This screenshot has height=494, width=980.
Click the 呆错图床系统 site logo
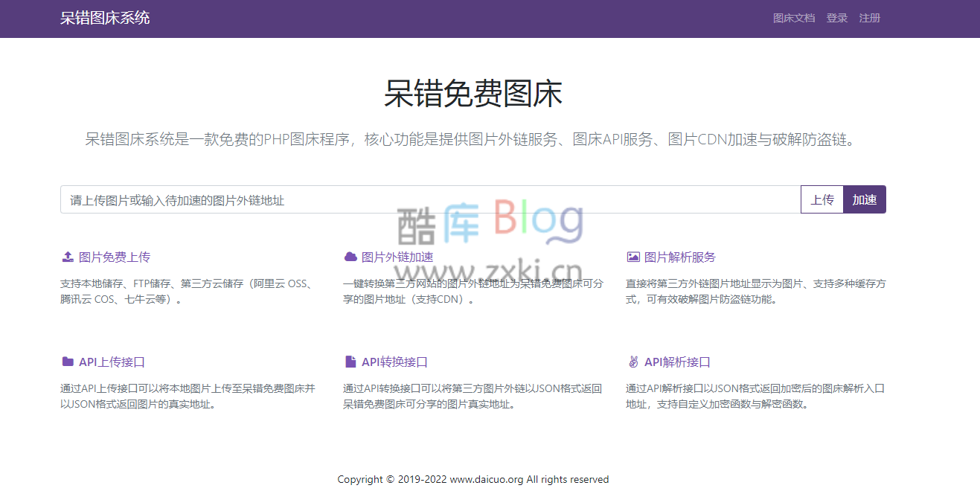point(104,18)
